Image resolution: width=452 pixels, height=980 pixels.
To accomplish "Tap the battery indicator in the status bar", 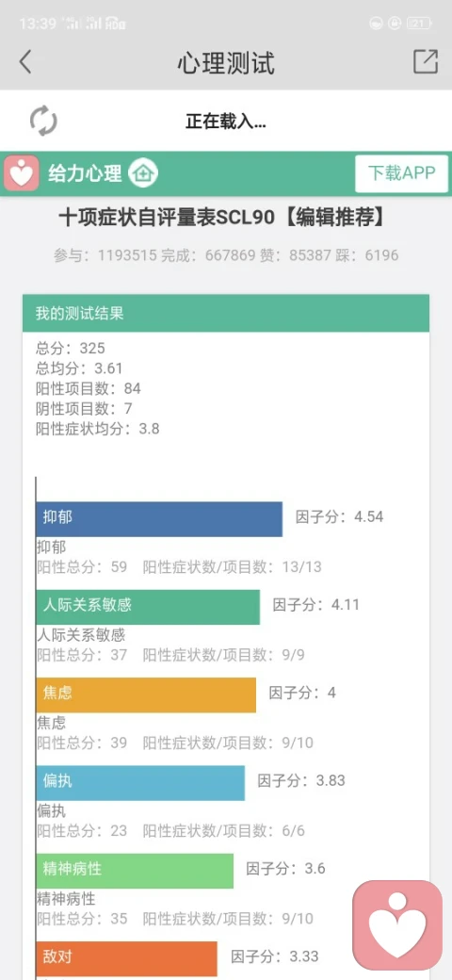I will pyautogui.click(x=418, y=24).
